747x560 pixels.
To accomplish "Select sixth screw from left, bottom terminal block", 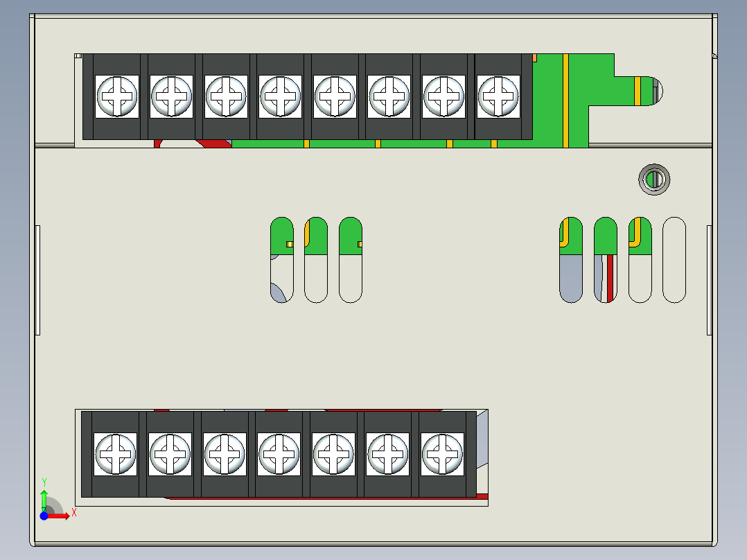I will (388, 454).
